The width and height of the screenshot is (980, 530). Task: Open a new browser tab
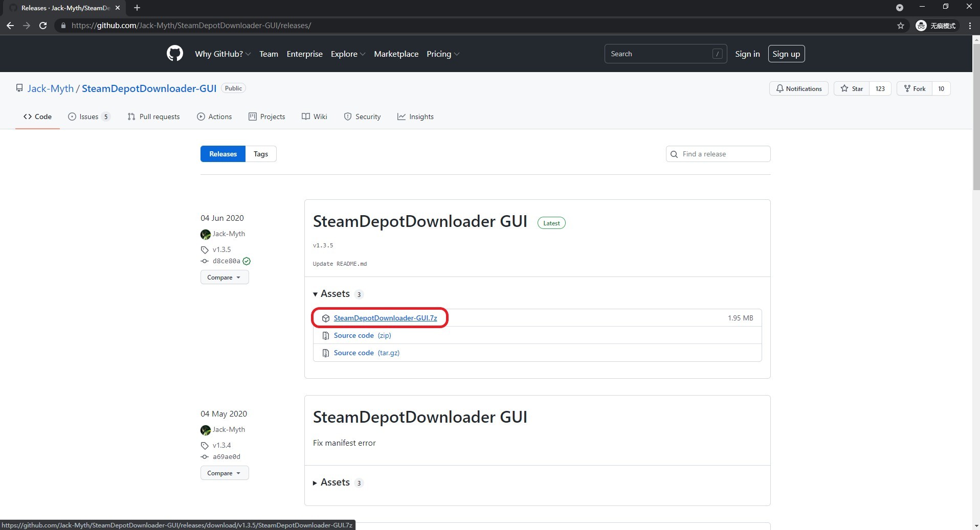(x=137, y=8)
